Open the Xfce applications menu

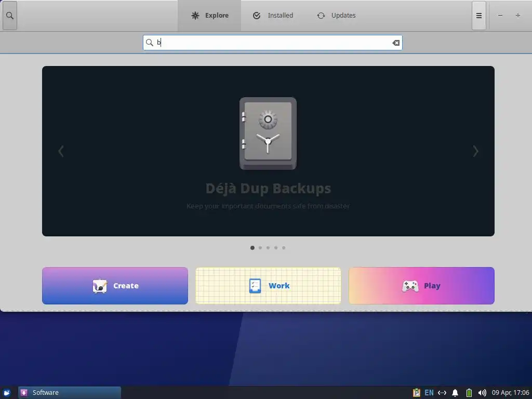(x=7, y=393)
